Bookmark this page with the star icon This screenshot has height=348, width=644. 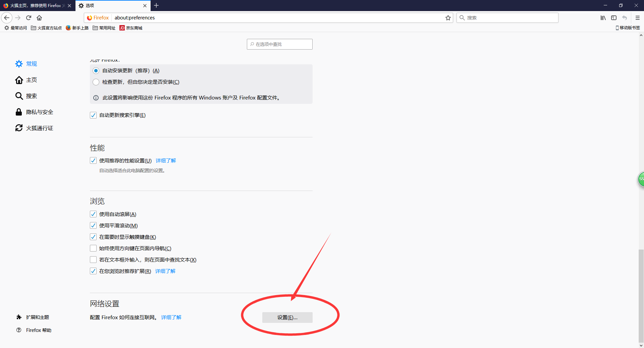[448, 18]
